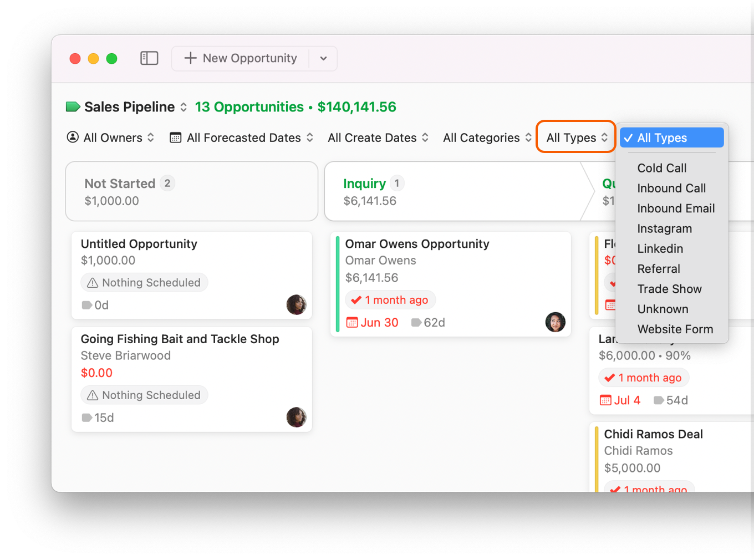Click the sidebar toggle icon
This screenshot has height=560, width=754.
[x=149, y=58]
